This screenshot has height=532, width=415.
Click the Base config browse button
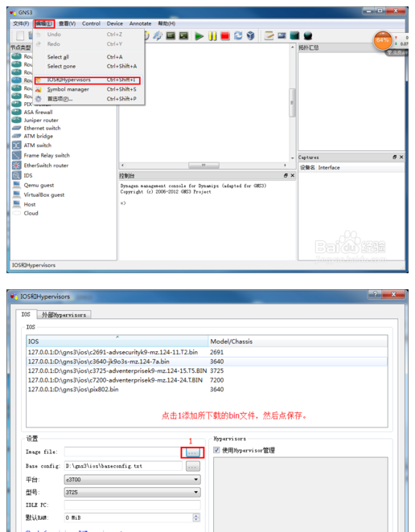click(x=192, y=466)
